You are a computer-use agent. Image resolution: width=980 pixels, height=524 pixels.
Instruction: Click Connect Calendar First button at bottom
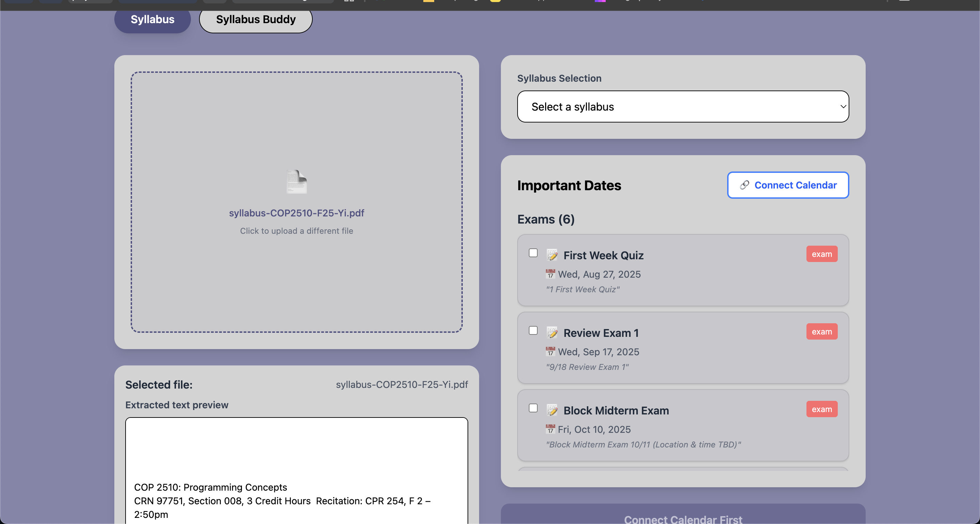click(683, 518)
